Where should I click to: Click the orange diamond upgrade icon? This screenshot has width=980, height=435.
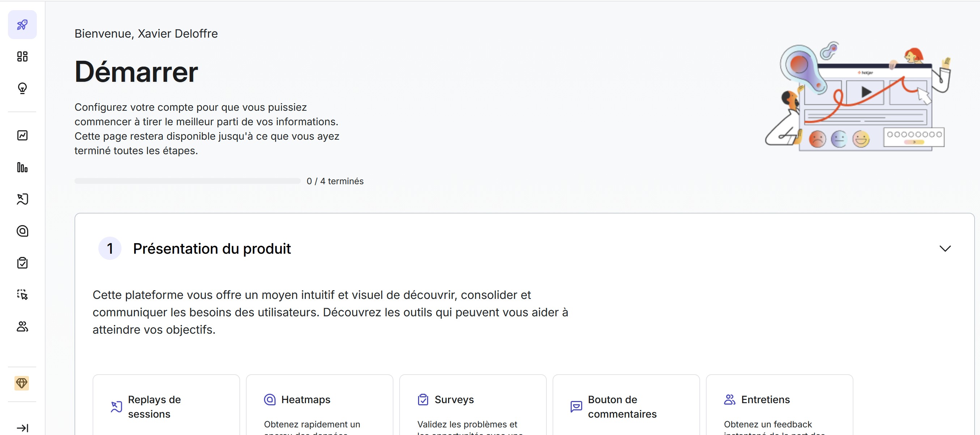pos(22,383)
